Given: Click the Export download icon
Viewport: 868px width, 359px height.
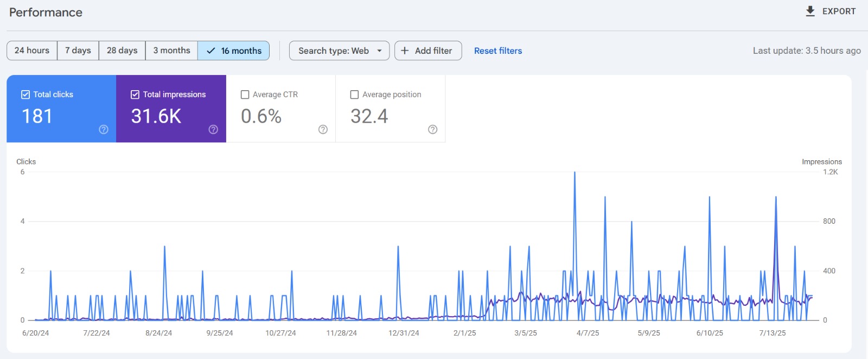Looking at the screenshot, I should coord(810,11).
